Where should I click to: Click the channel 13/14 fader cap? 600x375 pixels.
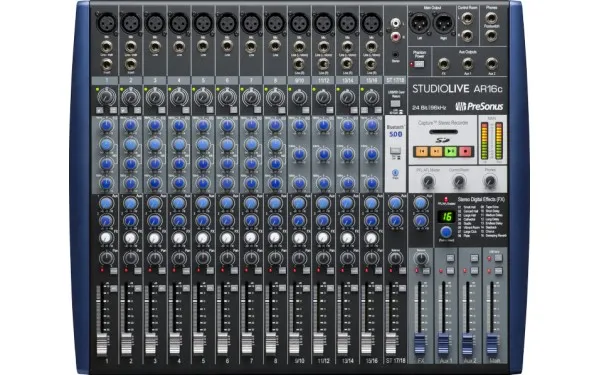(343, 344)
